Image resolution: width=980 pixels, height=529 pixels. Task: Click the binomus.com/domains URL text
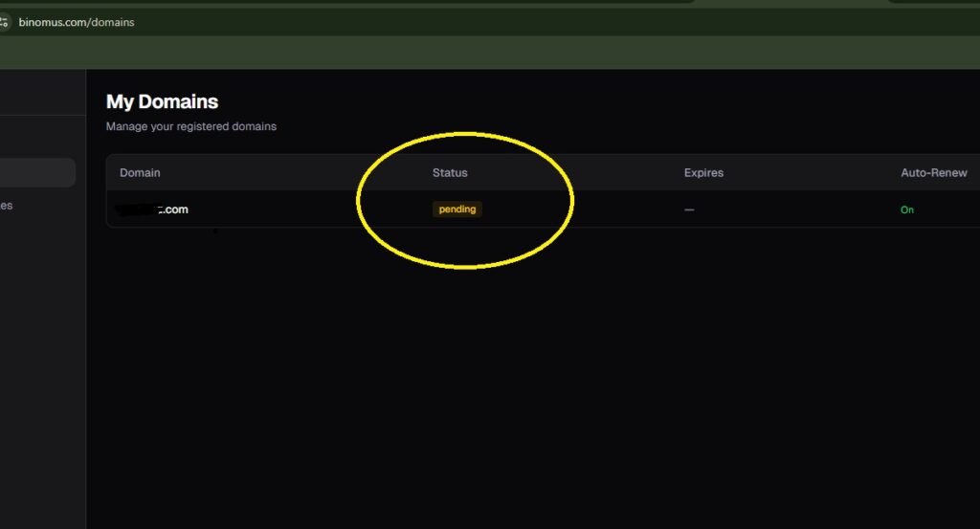point(77,22)
